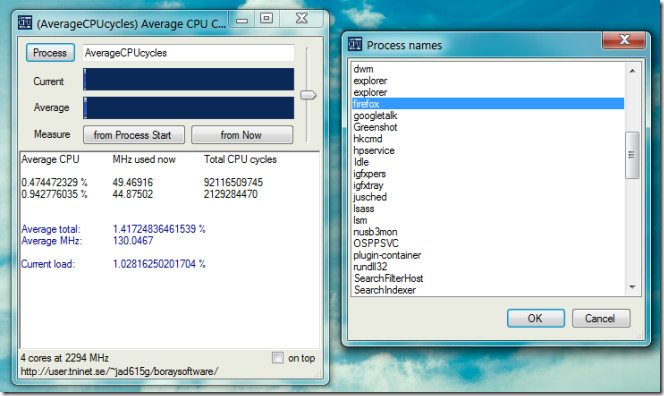Select OSPPSVC in process list

(488, 244)
